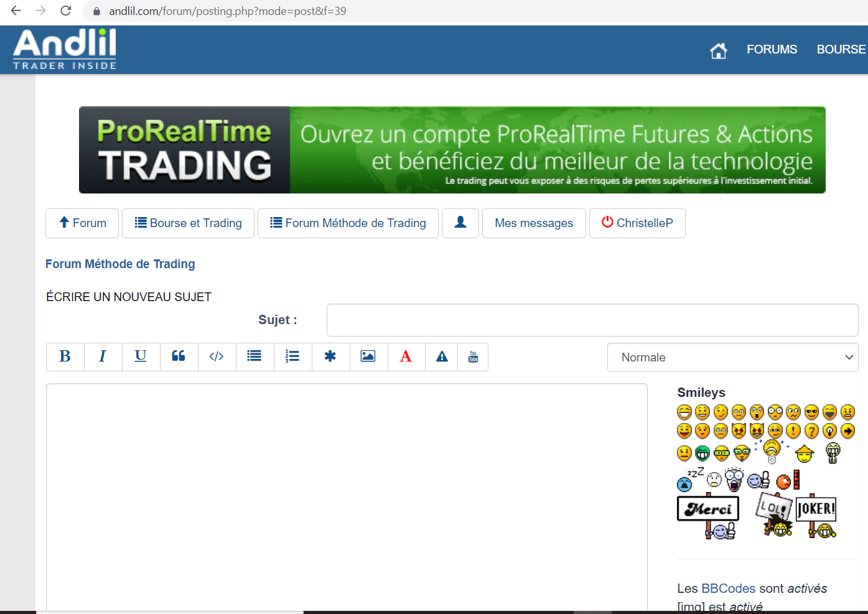This screenshot has width=868, height=614.
Task: Click the "Smileys" heading text
Action: 701,393
